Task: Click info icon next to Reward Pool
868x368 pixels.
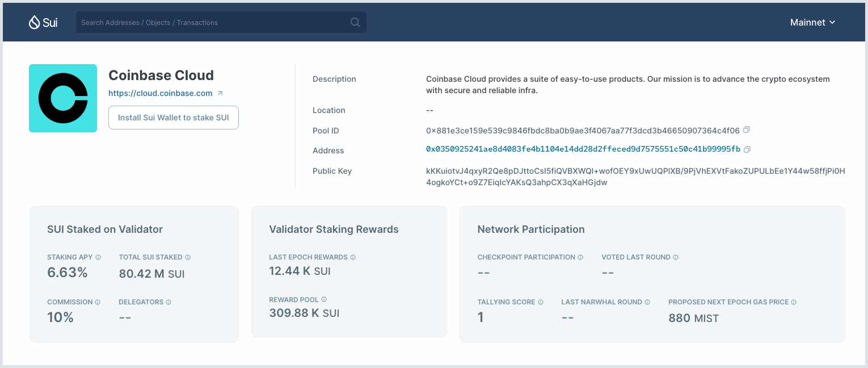Action: pyautogui.click(x=324, y=299)
